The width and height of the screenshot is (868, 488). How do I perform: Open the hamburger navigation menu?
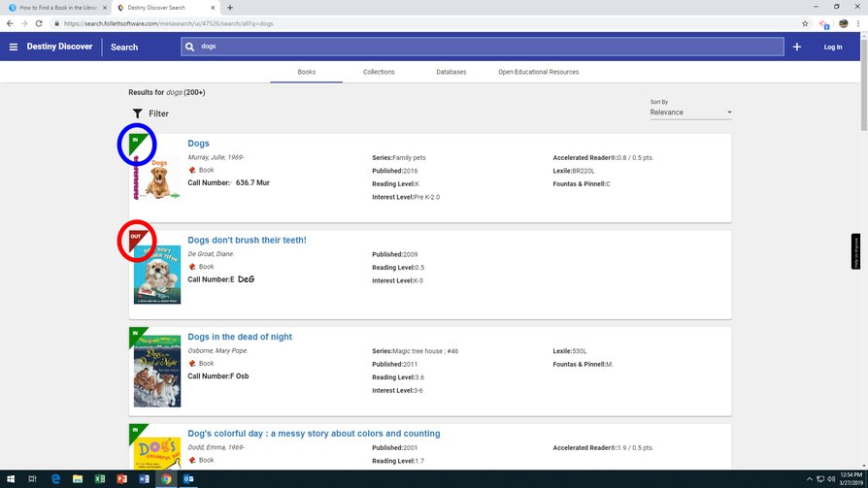14,47
